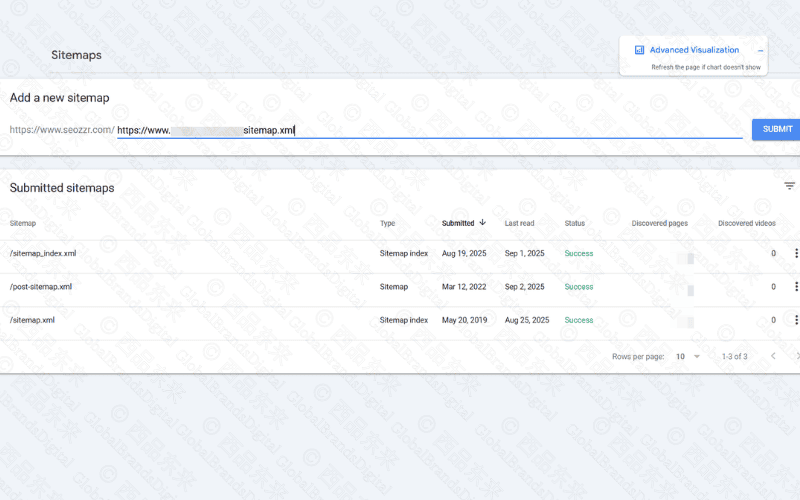Expand the Rows per page dropdown
This screenshot has height=500, width=800.
[688, 356]
